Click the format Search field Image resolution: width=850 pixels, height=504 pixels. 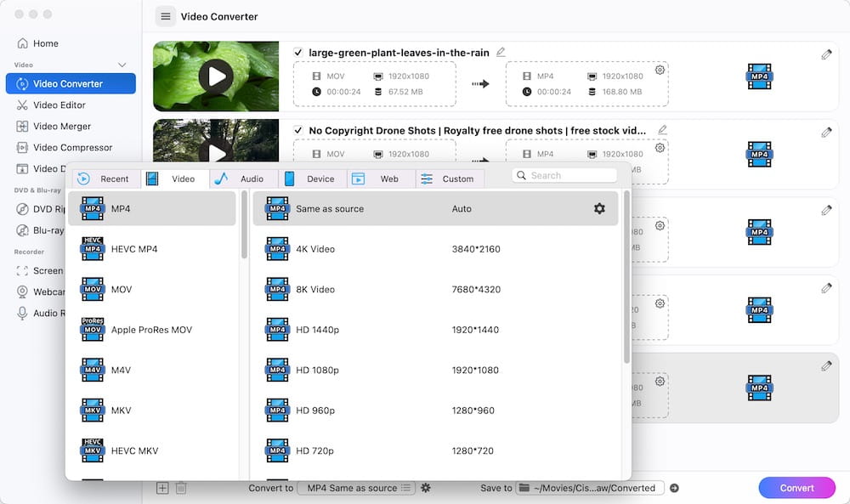(564, 176)
